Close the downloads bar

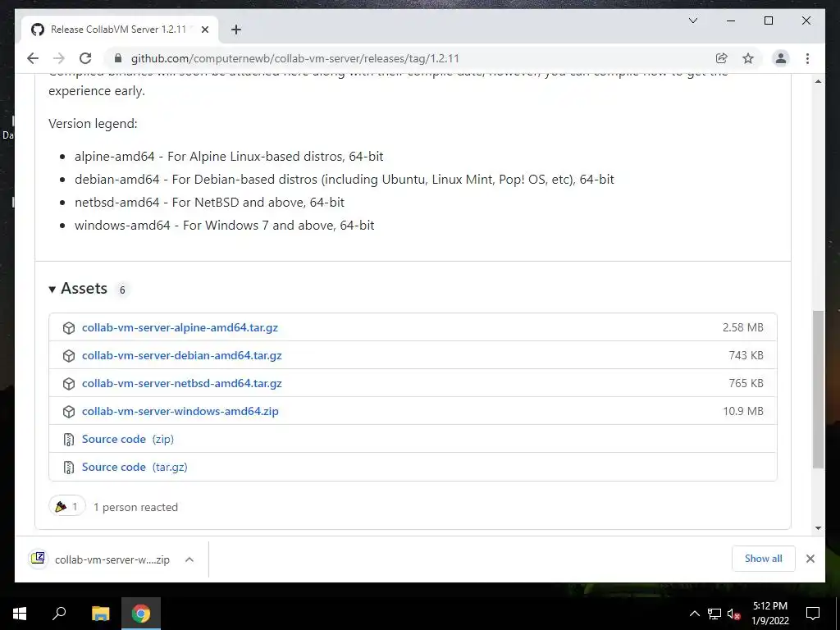(x=810, y=559)
